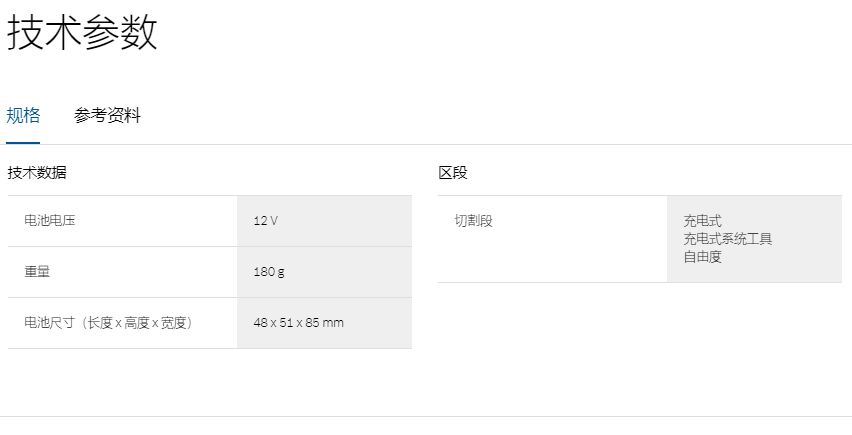Click the 长度 x 高度 x 宽度 parenthetical
The image size is (852, 435).
tap(138, 322)
